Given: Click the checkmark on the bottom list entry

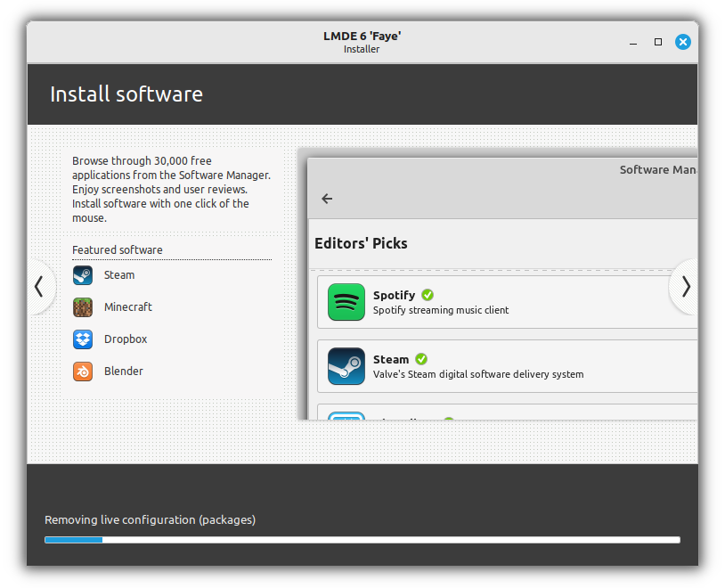Looking at the screenshot, I should pos(448,421).
